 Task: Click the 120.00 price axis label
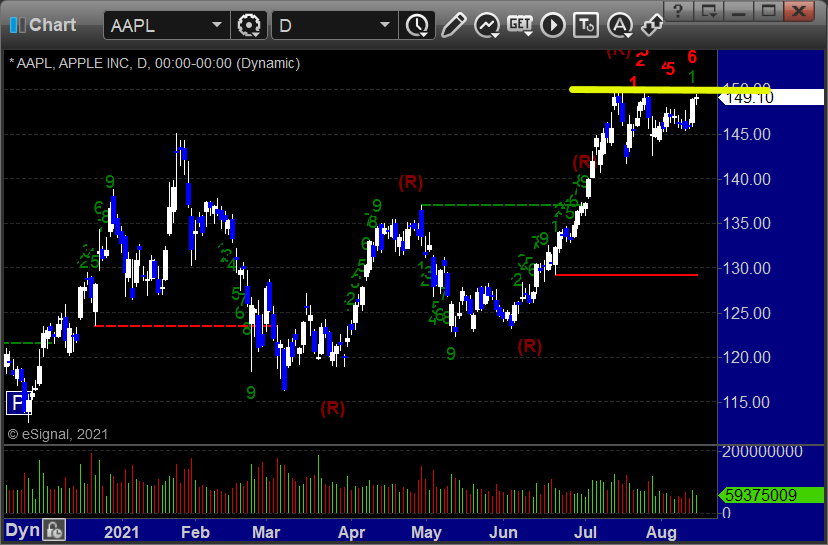[747, 358]
